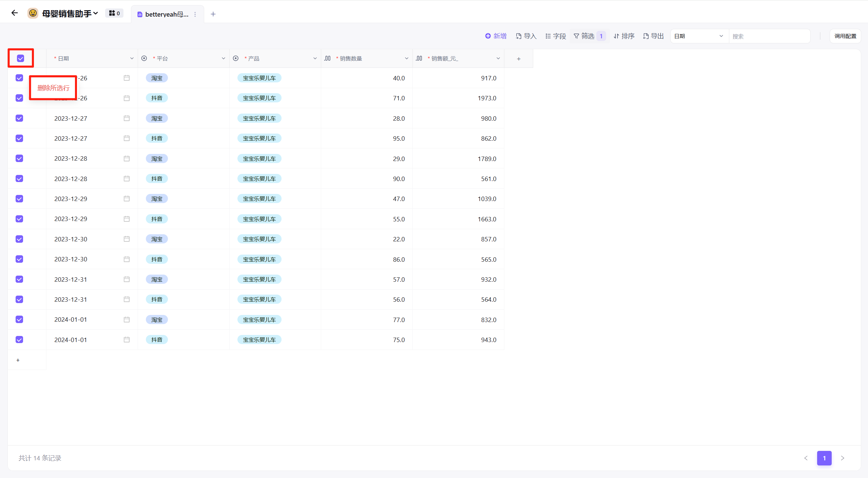Screen dimensions: 868x478
Task: Add a new tab with plus icon
Action: [x=213, y=14]
